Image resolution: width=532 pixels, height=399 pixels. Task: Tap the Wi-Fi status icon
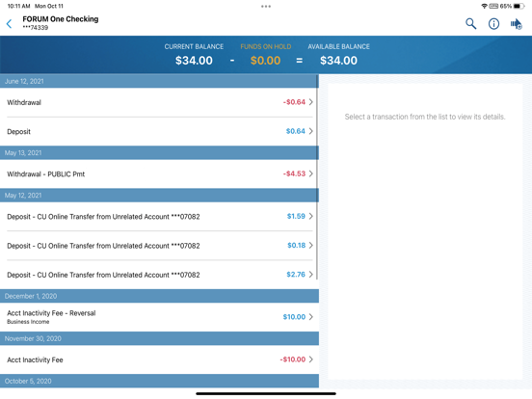pos(484,6)
